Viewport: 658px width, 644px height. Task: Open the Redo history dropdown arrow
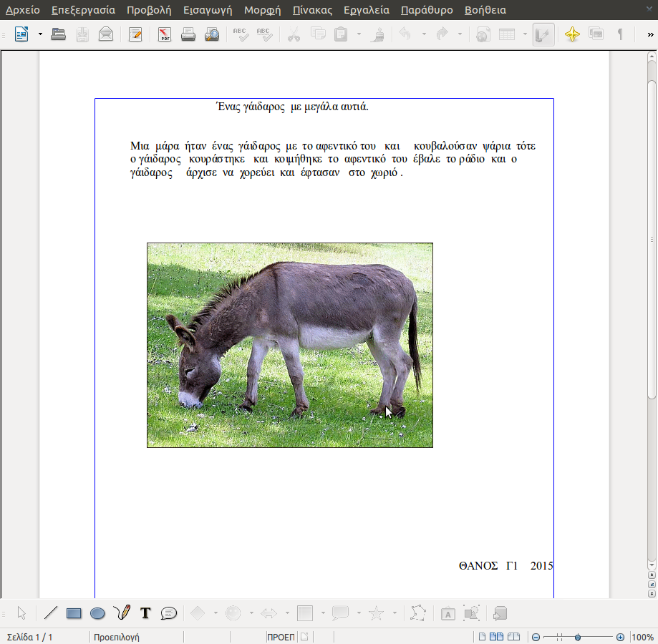[x=460, y=34]
